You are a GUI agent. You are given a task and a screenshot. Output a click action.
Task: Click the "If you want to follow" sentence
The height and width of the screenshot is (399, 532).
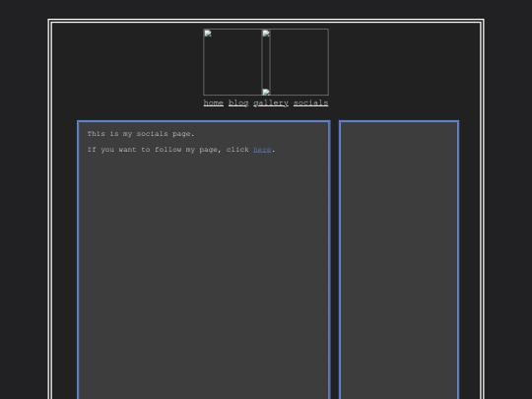coord(181,150)
